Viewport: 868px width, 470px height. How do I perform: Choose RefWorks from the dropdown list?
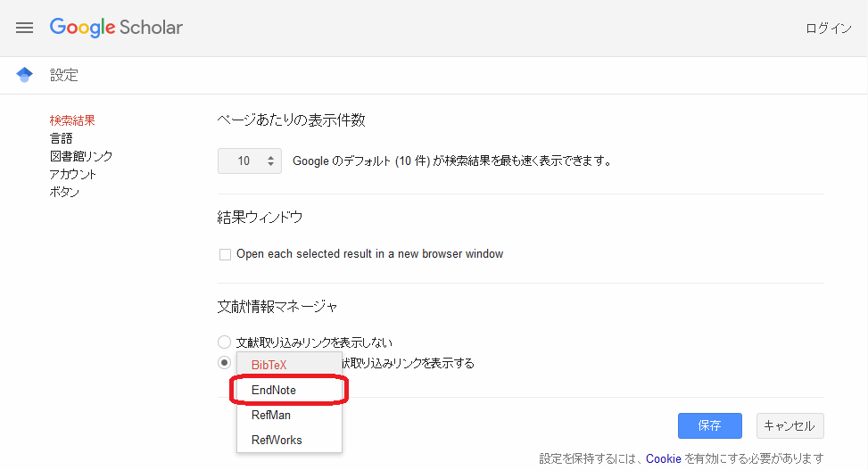click(289, 440)
